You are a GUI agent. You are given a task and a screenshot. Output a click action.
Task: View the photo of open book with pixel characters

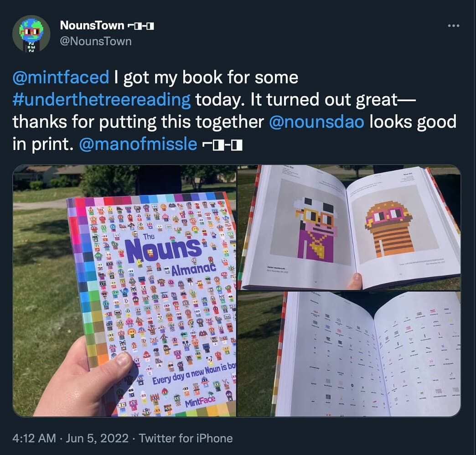point(349,227)
